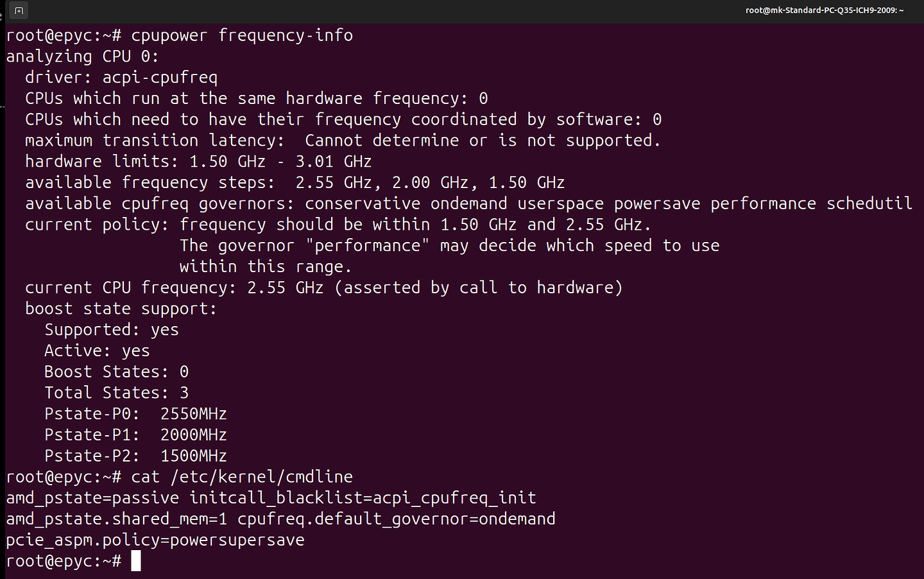Image resolution: width=924 pixels, height=579 pixels.
Task: Click the "driver: acpi-cpufreq" line
Action: tap(121, 78)
